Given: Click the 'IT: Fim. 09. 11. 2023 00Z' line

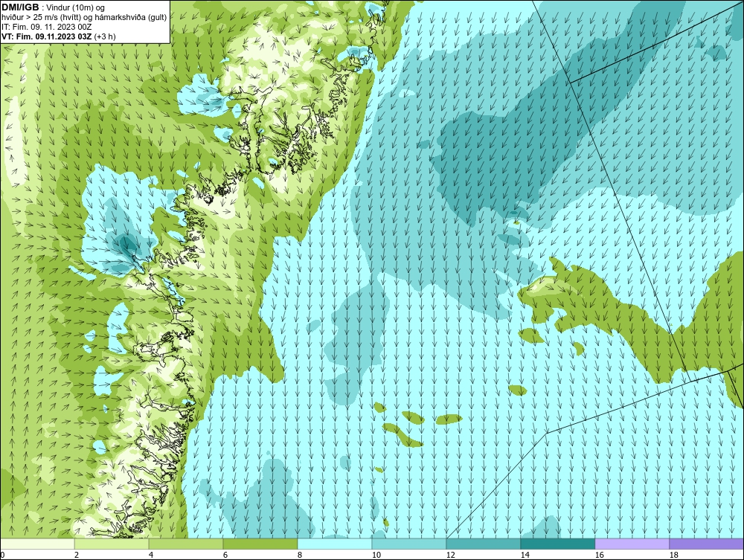Looking at the screenshot, I should [46, 27].
